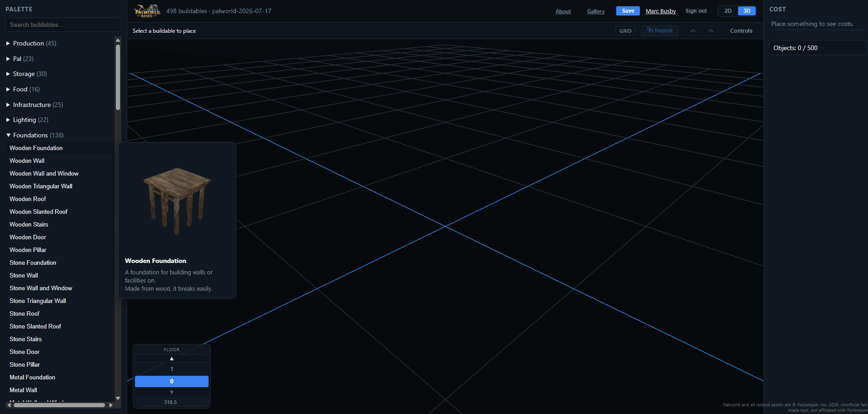Click the Palworld Bases logo
The width and height of the screenshot is (868, 414).
click(147, 11)
